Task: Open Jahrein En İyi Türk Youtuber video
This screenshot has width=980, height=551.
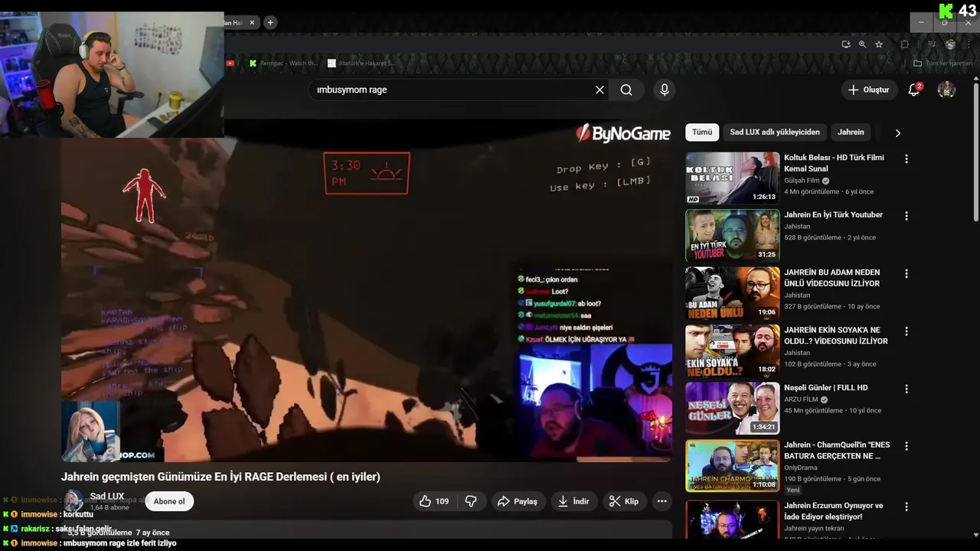Action: coord(833,215)
